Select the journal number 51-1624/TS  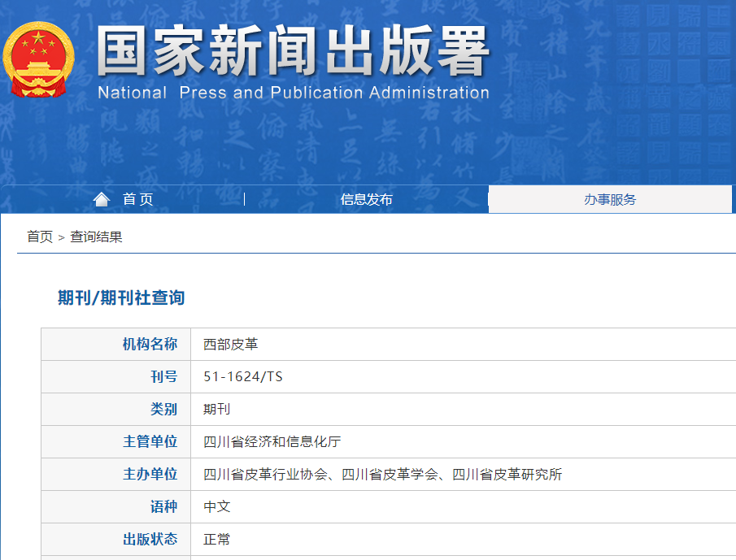pyautogui.click(x=242, y=376)
